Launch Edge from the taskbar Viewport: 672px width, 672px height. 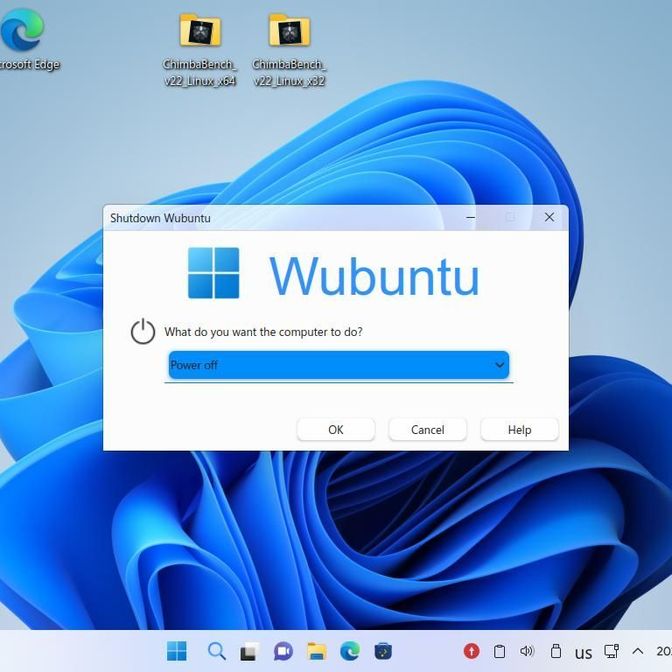(x=350, y=651)
